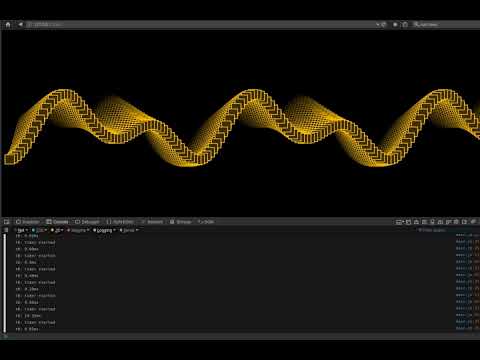Open the Style Editor tab
480x360 pixels.
tap(120, 222)
